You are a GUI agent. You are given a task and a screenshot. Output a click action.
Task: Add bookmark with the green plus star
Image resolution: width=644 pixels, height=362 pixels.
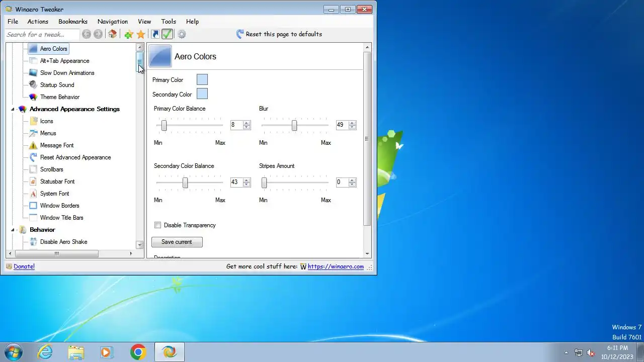129,34
